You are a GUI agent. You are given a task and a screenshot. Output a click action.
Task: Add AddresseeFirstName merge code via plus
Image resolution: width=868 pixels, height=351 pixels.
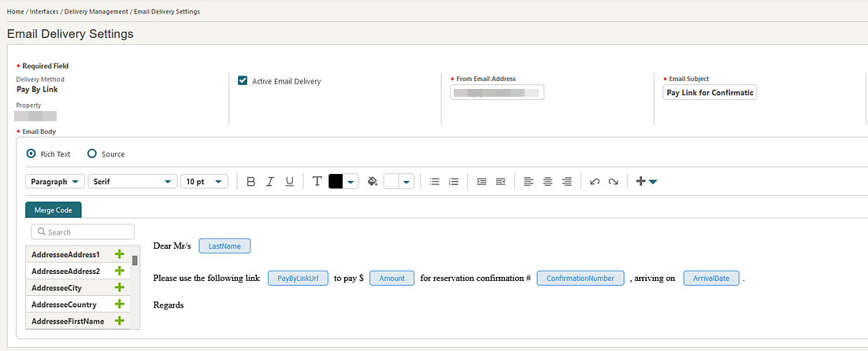tap(119, 320)
